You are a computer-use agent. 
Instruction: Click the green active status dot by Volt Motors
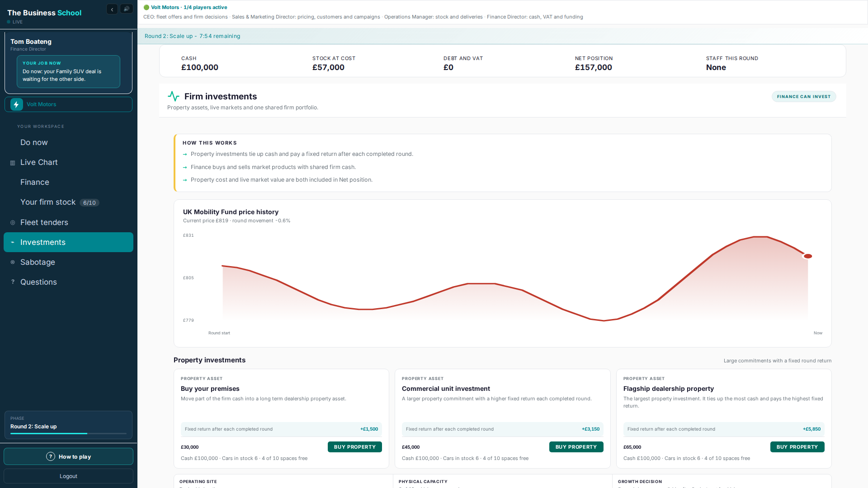pyautogui.click(x=146, y=7)
